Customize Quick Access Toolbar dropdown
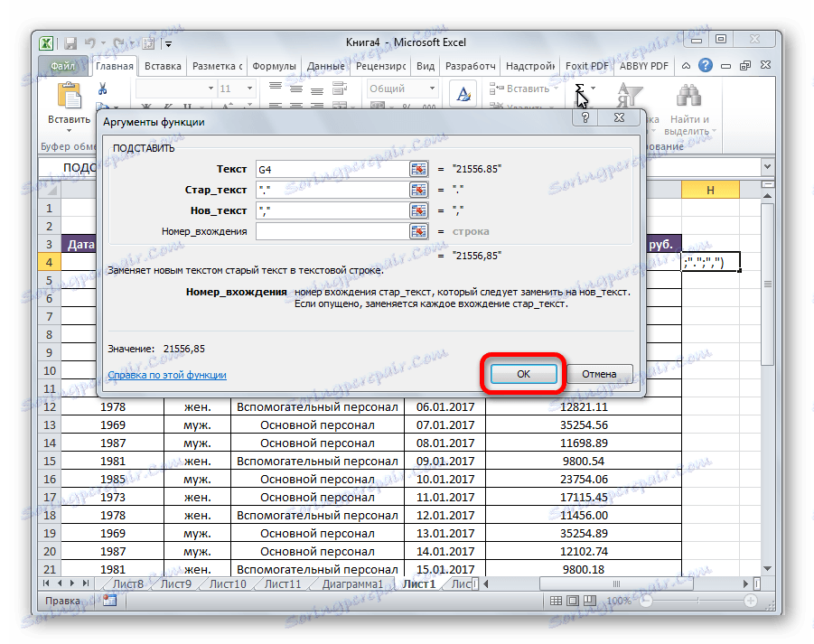 168,44
